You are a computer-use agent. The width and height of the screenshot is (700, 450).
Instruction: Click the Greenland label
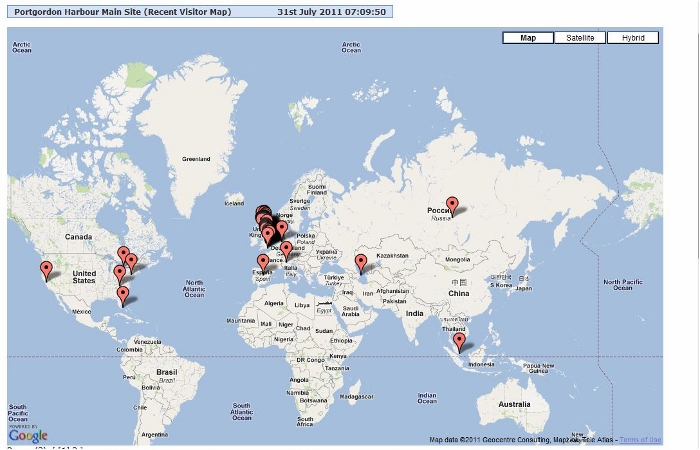pyautogui.click(x=196, y=159)
